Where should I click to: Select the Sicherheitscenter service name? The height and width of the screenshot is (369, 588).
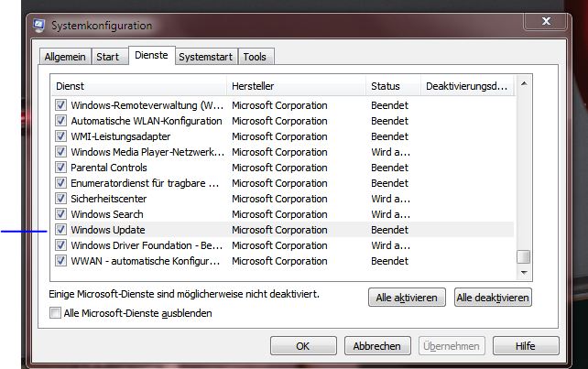click(109, 199)
